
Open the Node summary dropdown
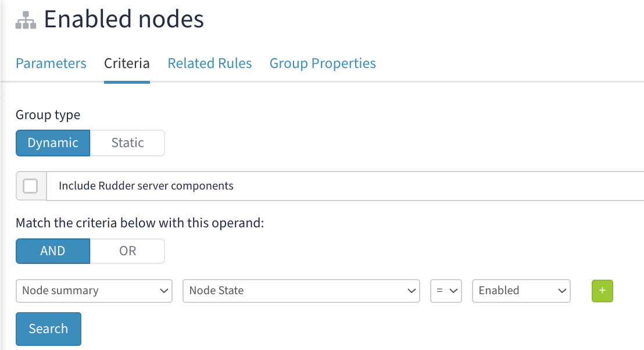pos(94,291)
